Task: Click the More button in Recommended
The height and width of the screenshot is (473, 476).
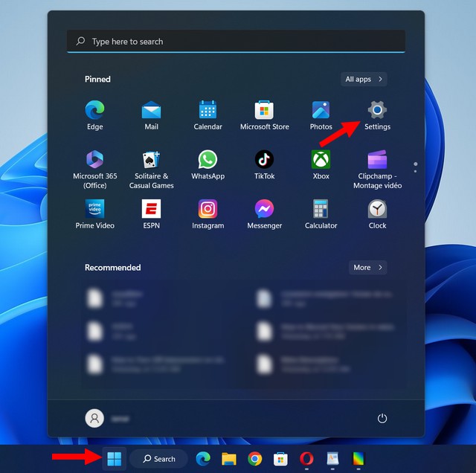Action: (x=367, y=268)
